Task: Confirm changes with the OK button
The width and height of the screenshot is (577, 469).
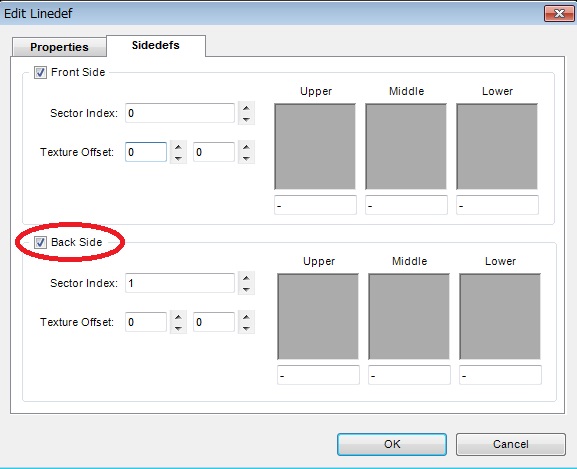Action: [x=392, y=444]
